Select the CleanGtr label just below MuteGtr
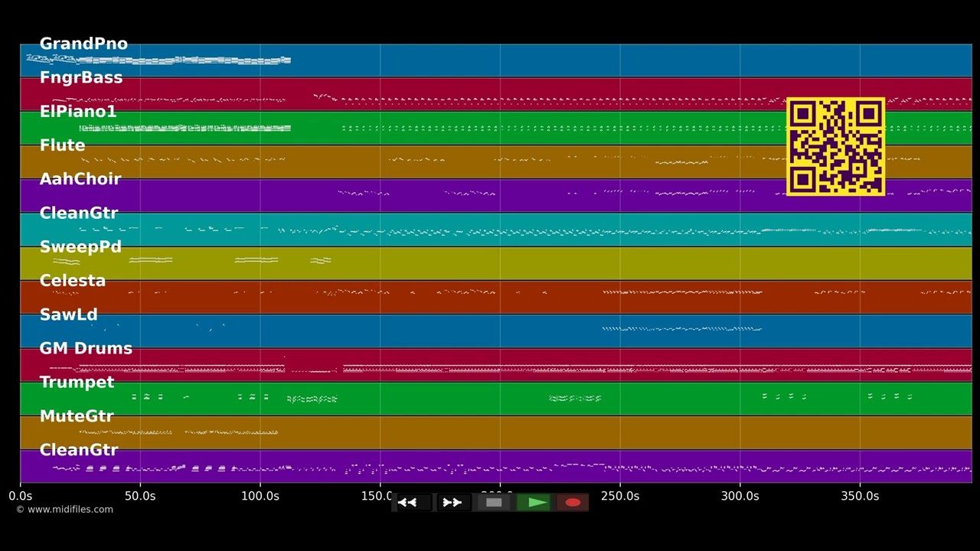980x551 pixels. [x=79, y=450]
